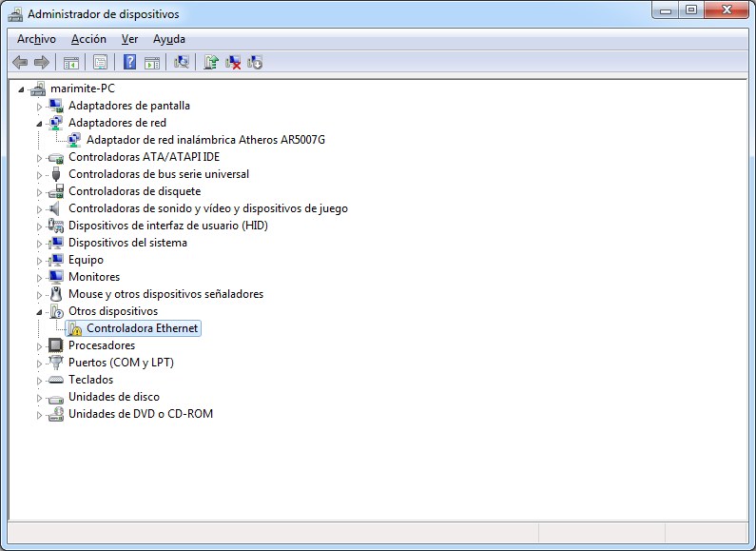The image size is (756, 551).
Task: Click the Disable device toolbar icon
Action: coord(255,62)
